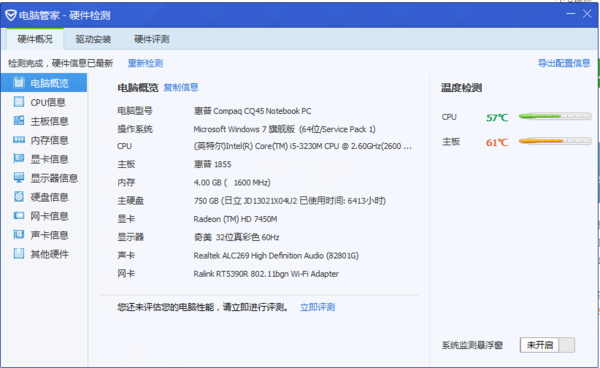600x368 pixels.
Task: Select 显卡信息 label in sidebar
Action: pos(50,159)
